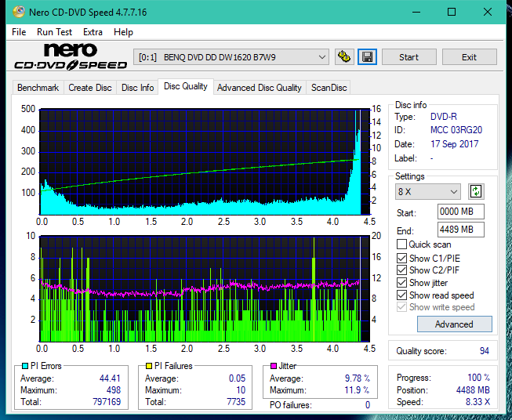Open the Advanced settings button
This screenshot has width=512, height=420.
[x=454, y=324]
